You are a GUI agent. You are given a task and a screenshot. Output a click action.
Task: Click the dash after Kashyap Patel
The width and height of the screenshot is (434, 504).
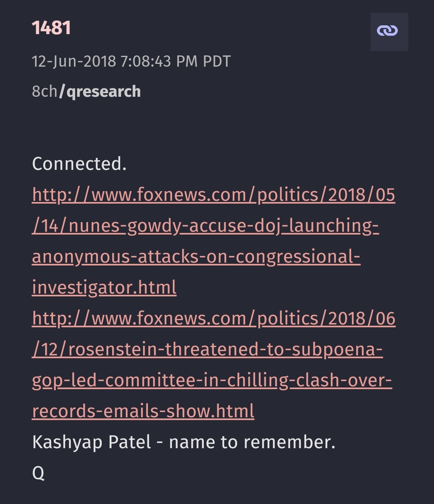[x=160, y=443]
